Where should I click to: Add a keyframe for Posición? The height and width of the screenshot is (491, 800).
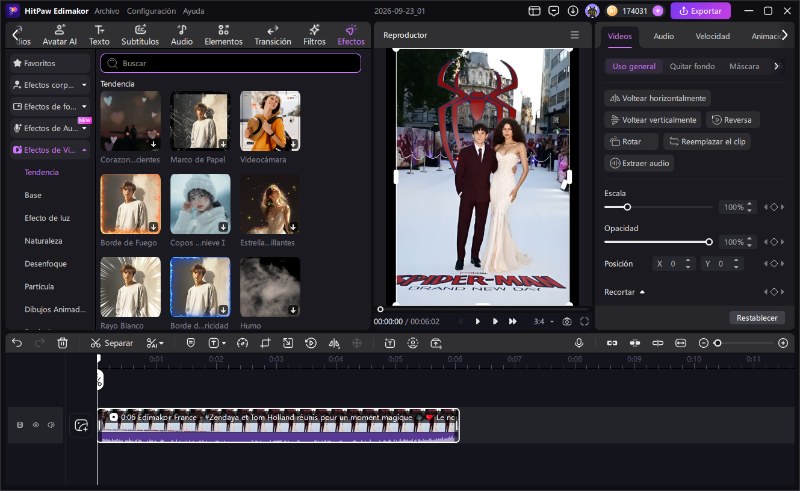pos(774,263)
